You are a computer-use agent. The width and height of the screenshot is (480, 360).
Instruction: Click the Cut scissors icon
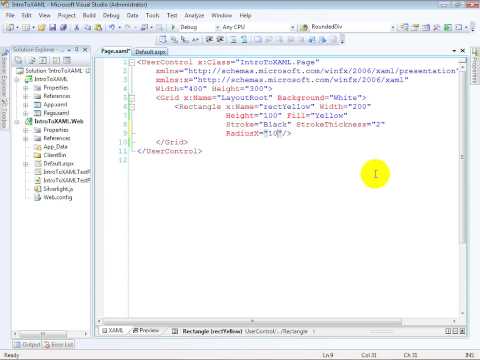[x=77, y=27]
